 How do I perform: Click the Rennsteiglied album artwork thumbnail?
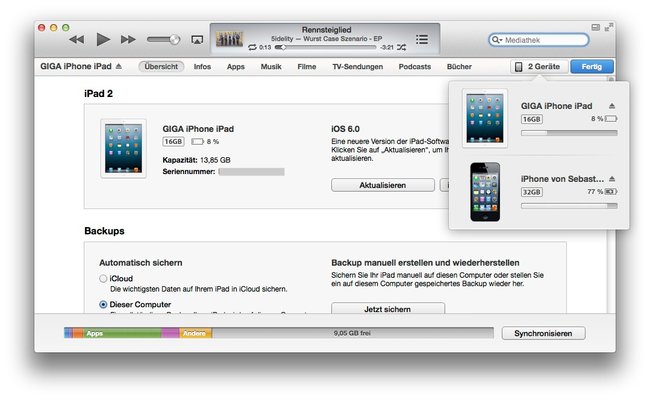pyautogui.click(x=230, y=39)
